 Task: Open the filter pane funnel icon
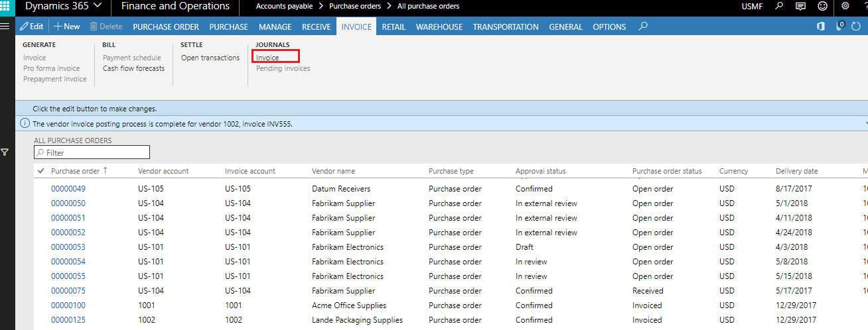coord(5,152)
